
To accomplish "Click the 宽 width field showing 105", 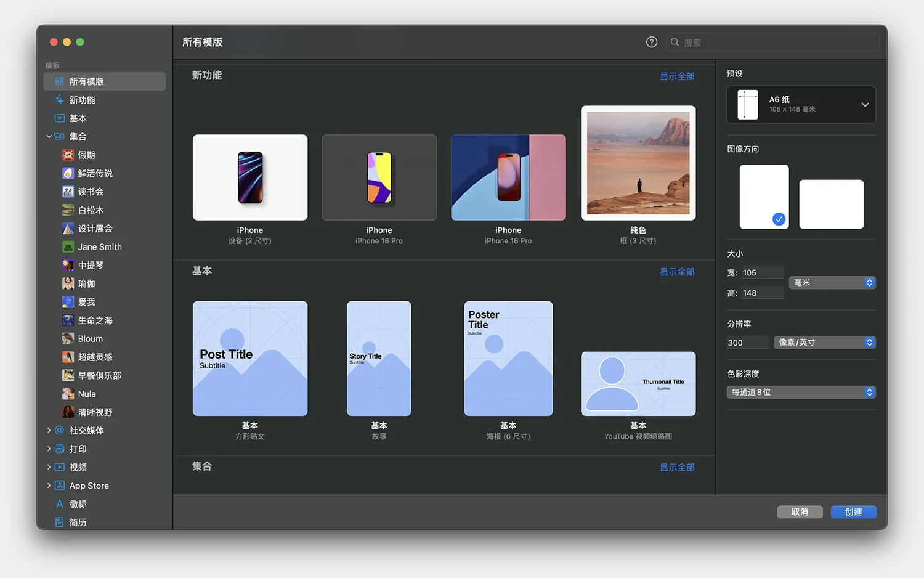I will point(762,272).
